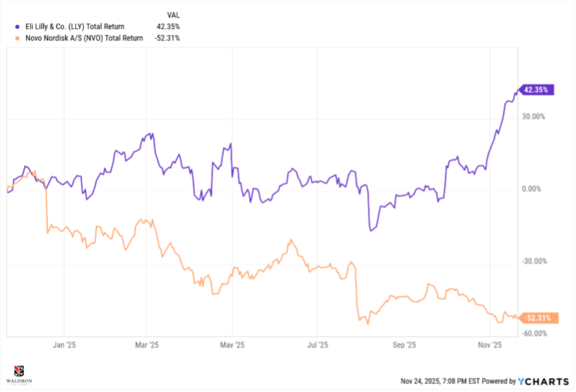Click the orange Novo Nordisk legend dot
This screenshot has width=576, height=392.
[x=17, y=38]
